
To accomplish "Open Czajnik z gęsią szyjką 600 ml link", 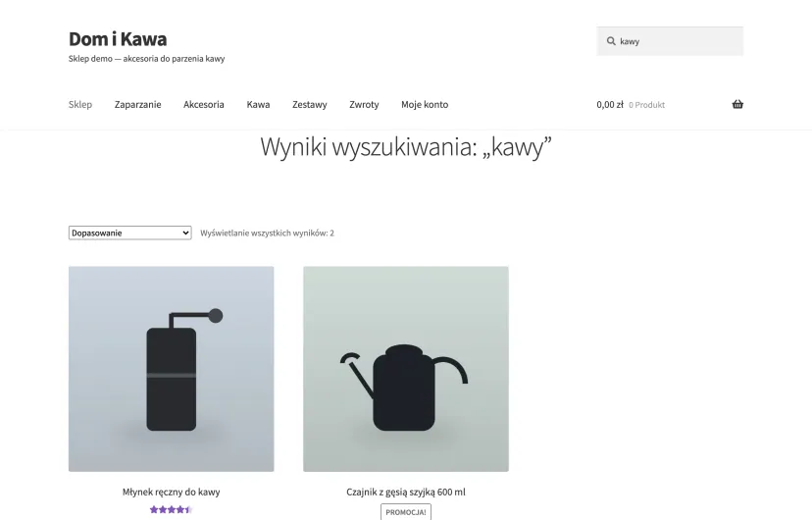I will coord(406,492).
